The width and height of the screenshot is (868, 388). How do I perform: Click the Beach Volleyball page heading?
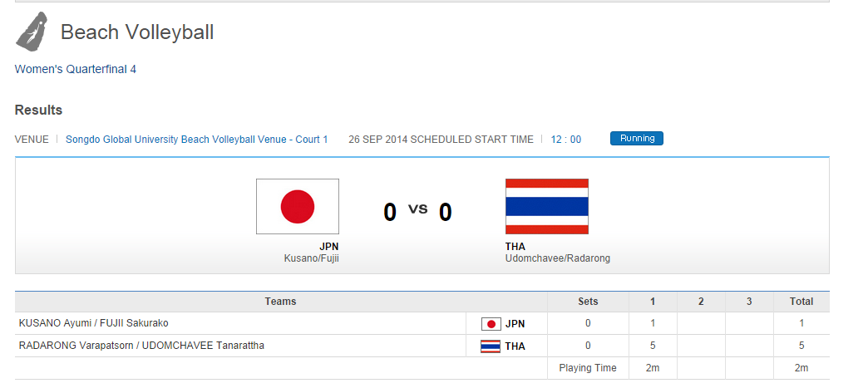[x=137, y=32]
